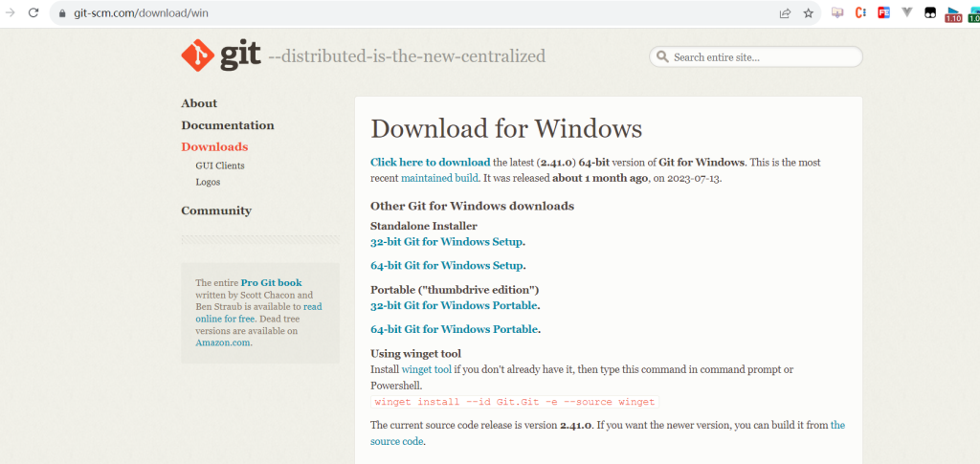Image resolution: width=980 pixels, height=464 pixels.
Task: Click the tagline '--distributed-is-the-new-centralized'
Action: pos(407,56)
